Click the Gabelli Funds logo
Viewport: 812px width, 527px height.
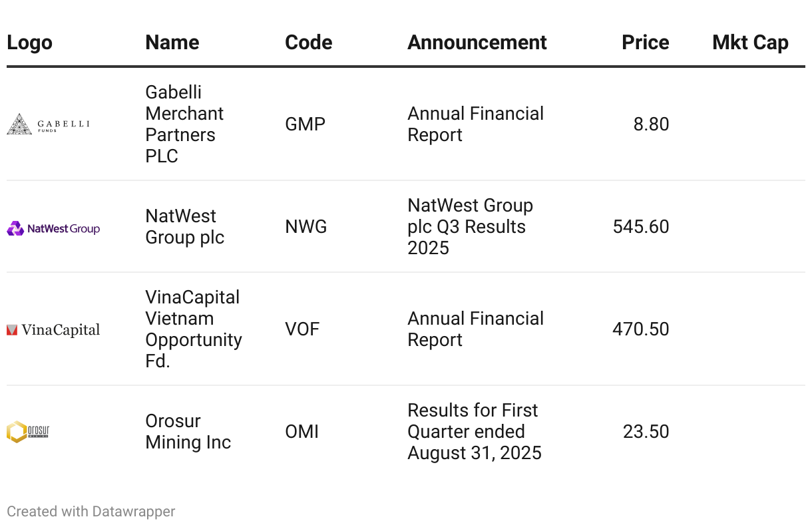click(48, 124)
